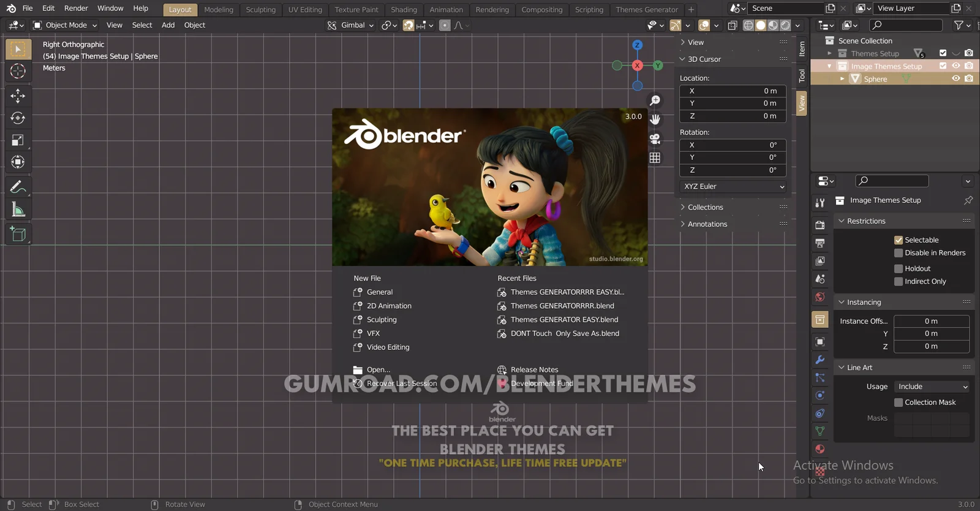
Task: Click the zoom view gizmo icon
Action: click(655, 100)
